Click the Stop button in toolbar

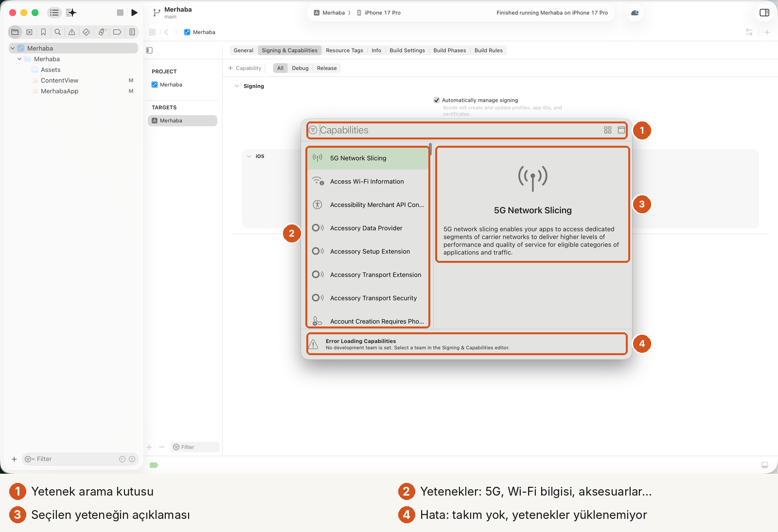(120, 13)
